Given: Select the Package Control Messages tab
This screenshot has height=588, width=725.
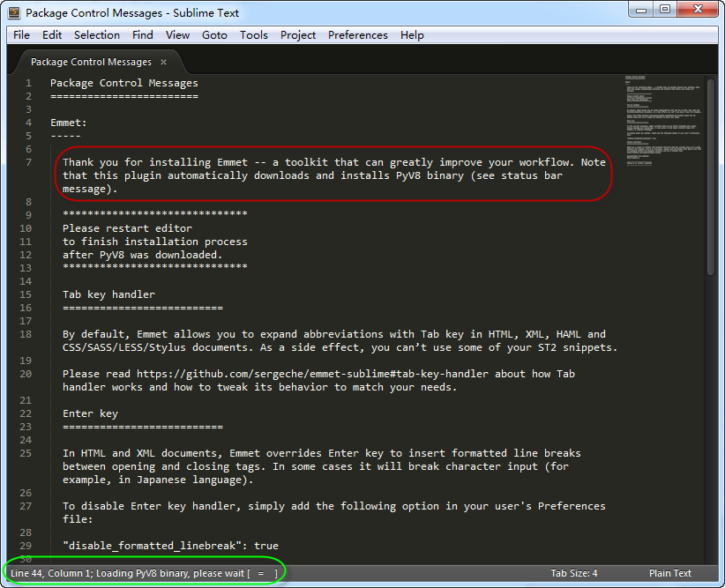Looking at the screenshot, I should [90, 62].
